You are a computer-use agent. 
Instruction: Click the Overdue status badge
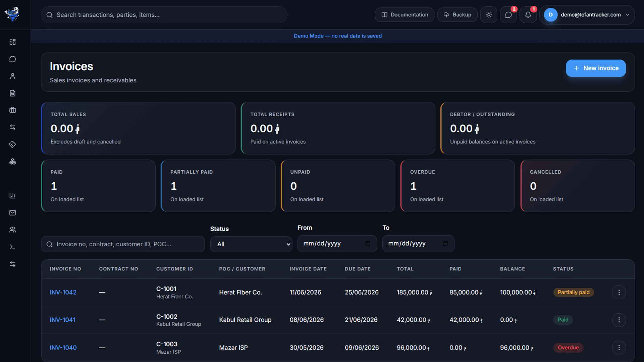[568, 348]
